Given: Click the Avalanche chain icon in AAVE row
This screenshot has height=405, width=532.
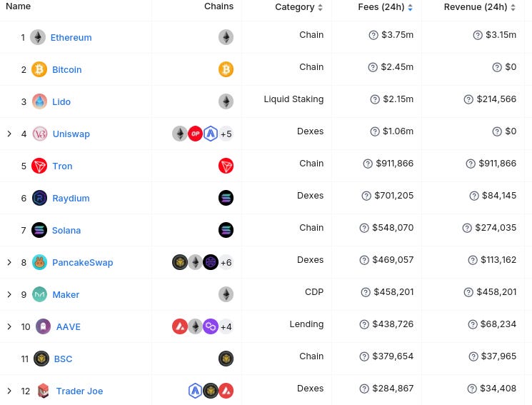Looking at the screenshot, I should (x=180, y=326).
